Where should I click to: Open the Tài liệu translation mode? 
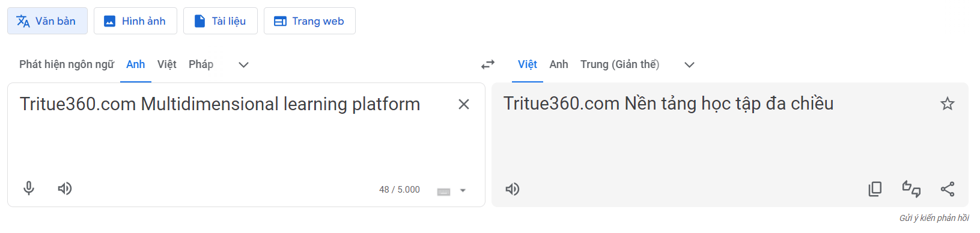coord(221,21)
